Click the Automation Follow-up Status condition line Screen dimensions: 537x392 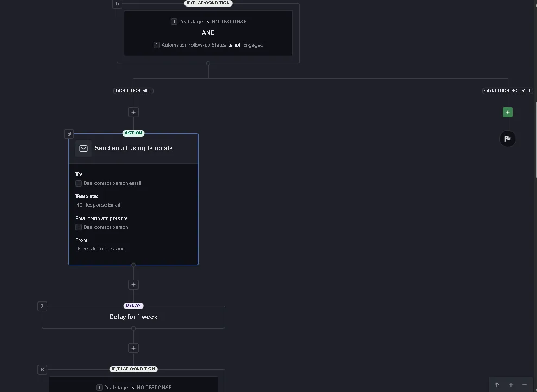pos(208,45)
